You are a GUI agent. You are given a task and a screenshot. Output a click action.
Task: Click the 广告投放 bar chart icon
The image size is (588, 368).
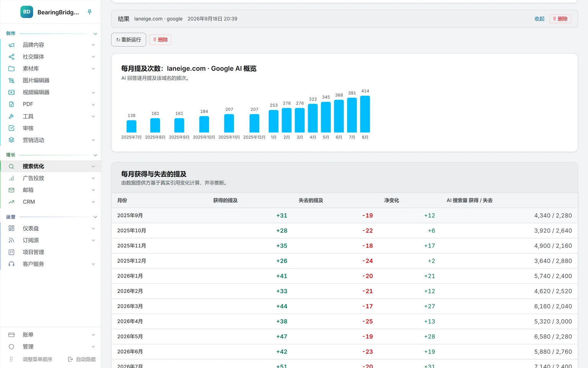click(x=11, y=178)
